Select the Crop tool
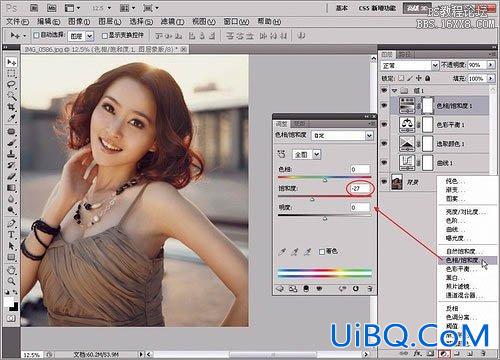The width and height of the screenshot is (500, 360). tap(11, 107)
